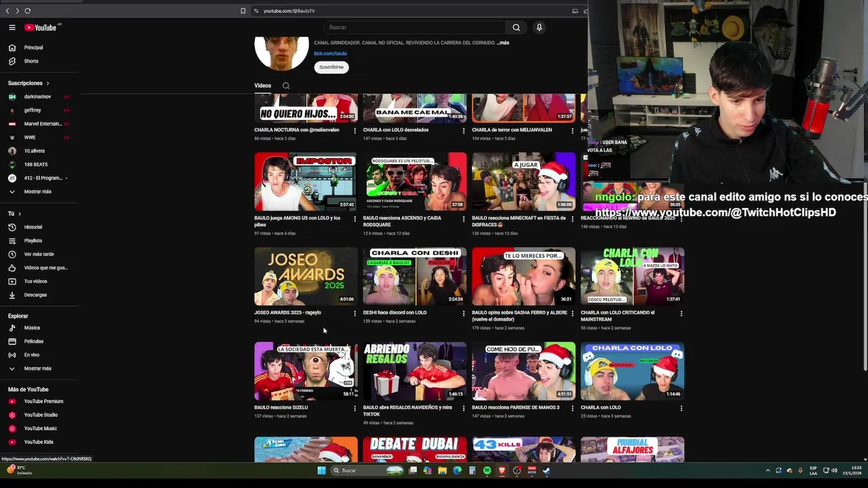Search within channel using magnifier beside Videos

coord(285,86)
